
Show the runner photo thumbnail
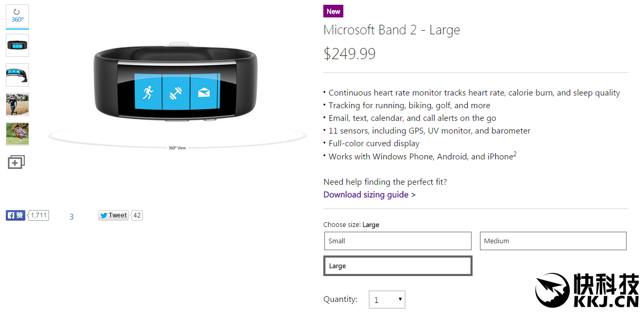tap(17, 105)
